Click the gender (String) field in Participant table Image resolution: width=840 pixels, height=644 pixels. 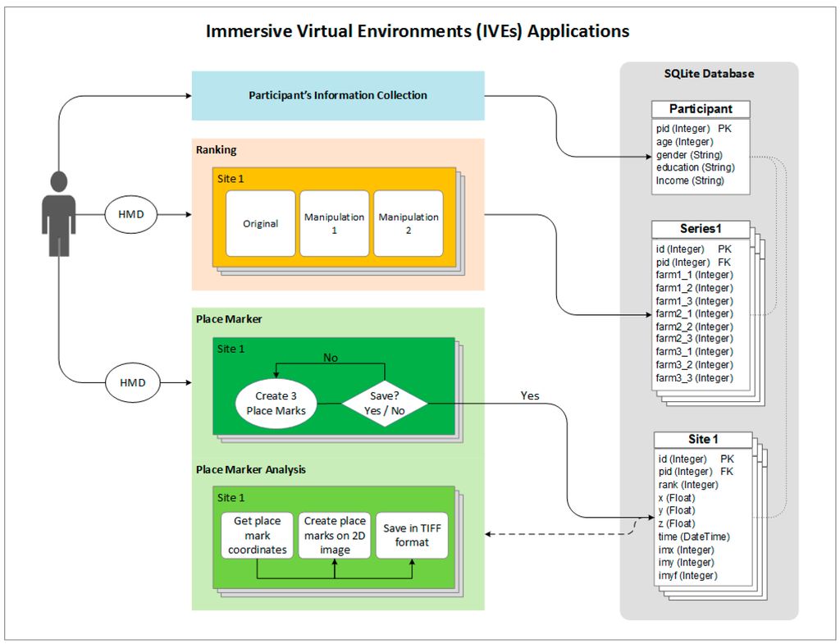coord(689,154)
